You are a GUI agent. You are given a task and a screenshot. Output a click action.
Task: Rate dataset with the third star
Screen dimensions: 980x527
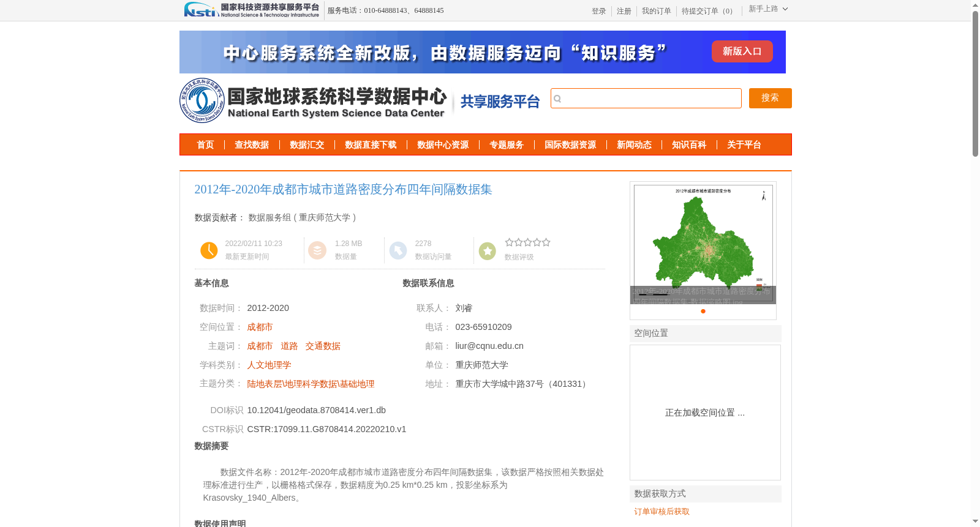(527, 242)
